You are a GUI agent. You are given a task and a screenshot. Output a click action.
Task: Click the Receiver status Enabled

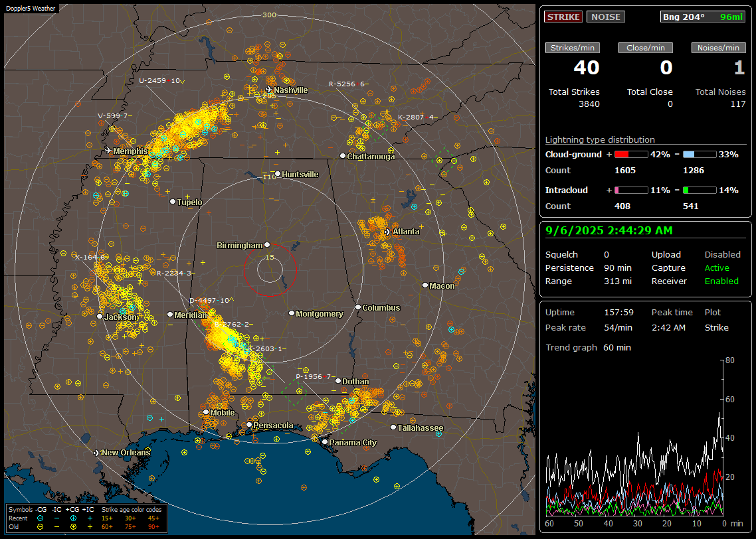tap(721, 281)
